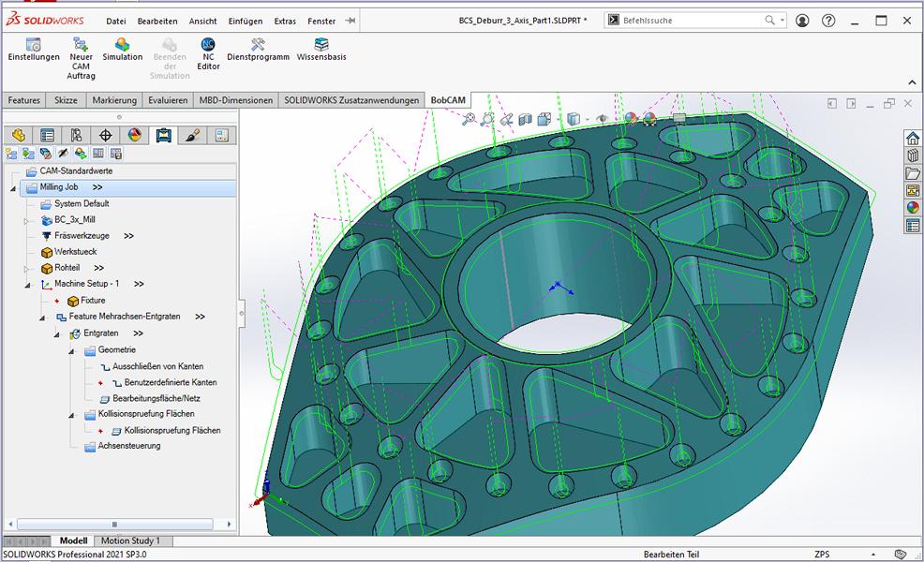Image resolution: width=924 pixels, height=562 pixels.
Task: Start the Simulation tool
Action: tap(123, 50)
